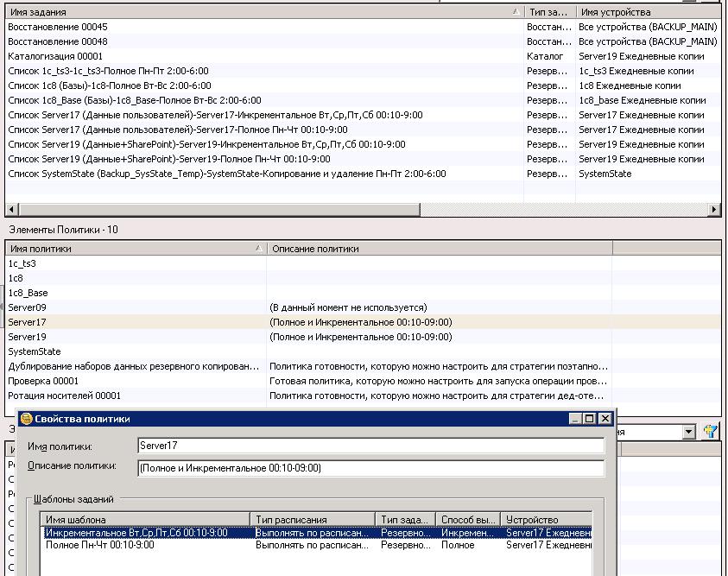Viewport: 728px width, 576px height.
Task: Select job Список 1c8 (Базы)-1c8-Полное Вт-Вс
Action: point(110,85)
